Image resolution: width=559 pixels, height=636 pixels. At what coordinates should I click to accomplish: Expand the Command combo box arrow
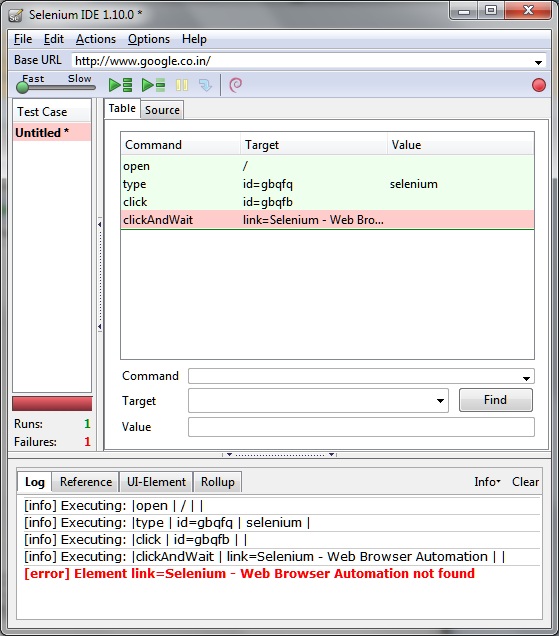(526, 378)
